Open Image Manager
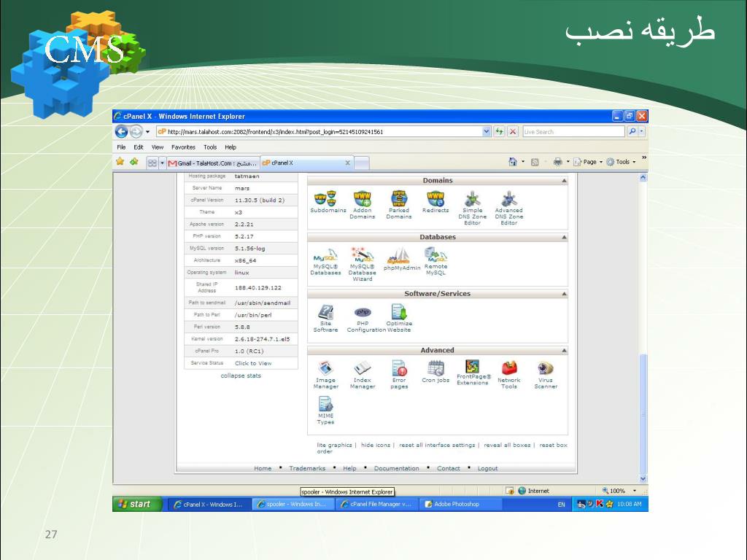This screenshot has width=747, height=560. pyautogui.click(x=326, y=375)
